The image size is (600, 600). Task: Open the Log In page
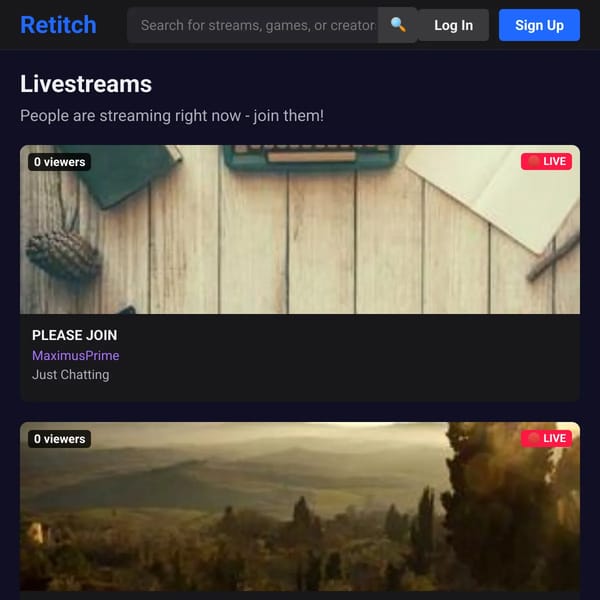(453, 25)
